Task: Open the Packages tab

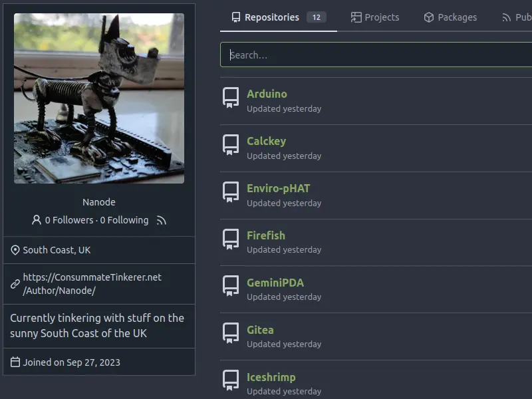Action: 450,17
